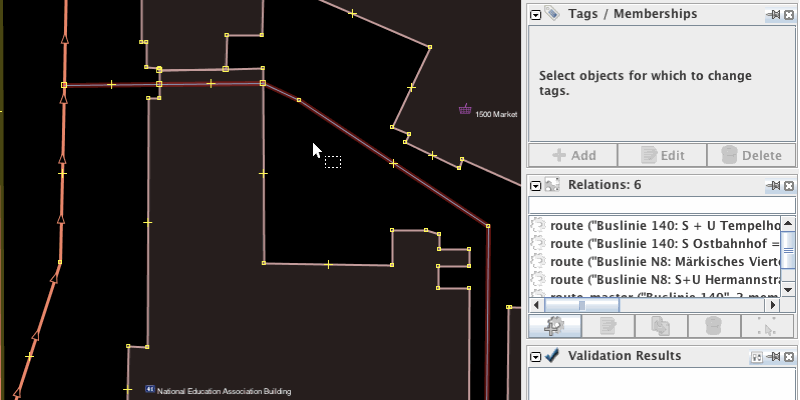Image resolution: width=800 pixels, height=400 pixels.
Task: Click the 1500 Market map label
Action: pyautogui.click(x=496, y=114)
